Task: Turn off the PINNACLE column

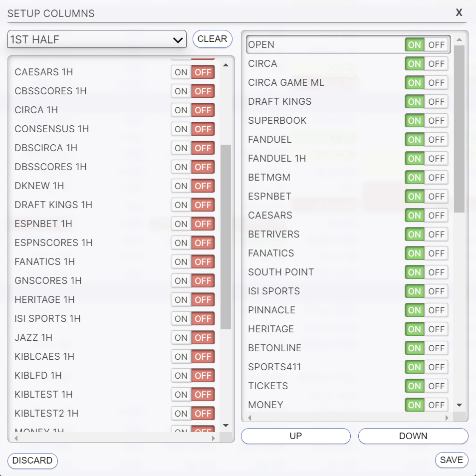Action: (436, 310)
